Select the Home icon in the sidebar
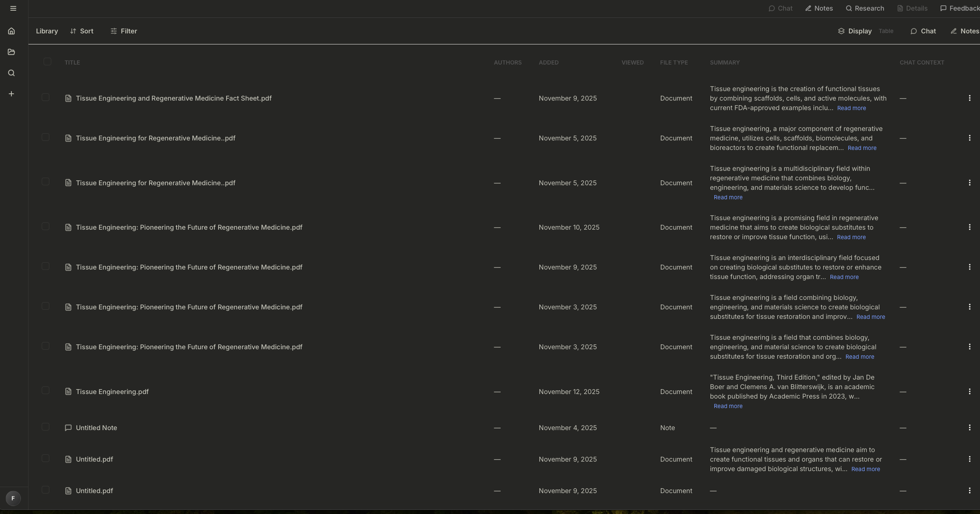Screen dimensions: 980x514 pyautogui.click(x=11, y=31)
